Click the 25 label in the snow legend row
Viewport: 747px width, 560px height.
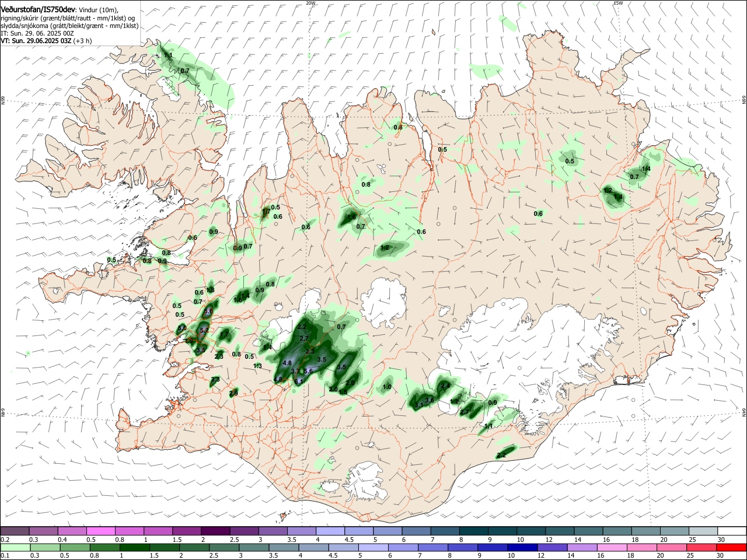pos(693,539)
